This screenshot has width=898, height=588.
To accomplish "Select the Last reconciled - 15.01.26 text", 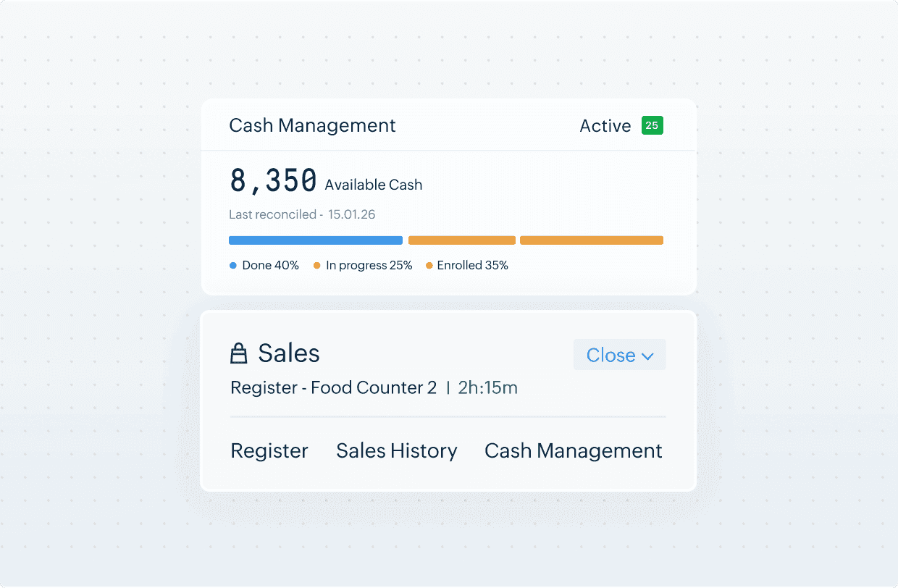I will tap(302, 214).
